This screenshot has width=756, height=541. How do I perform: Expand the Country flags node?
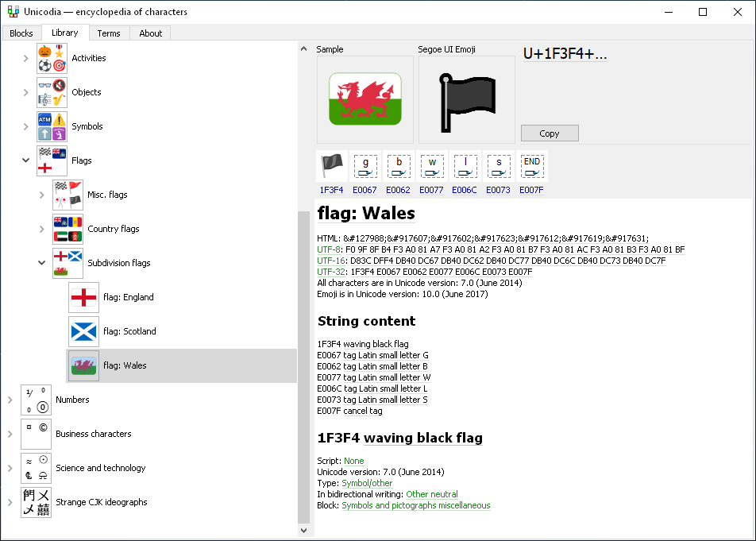coord(42,230)
